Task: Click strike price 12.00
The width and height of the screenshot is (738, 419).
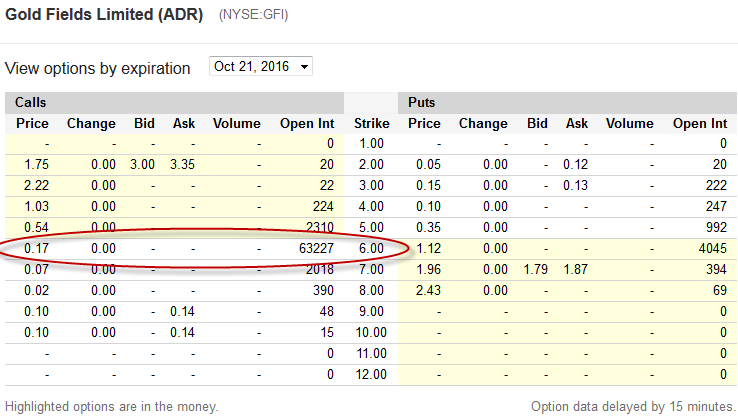Action: 371,374
